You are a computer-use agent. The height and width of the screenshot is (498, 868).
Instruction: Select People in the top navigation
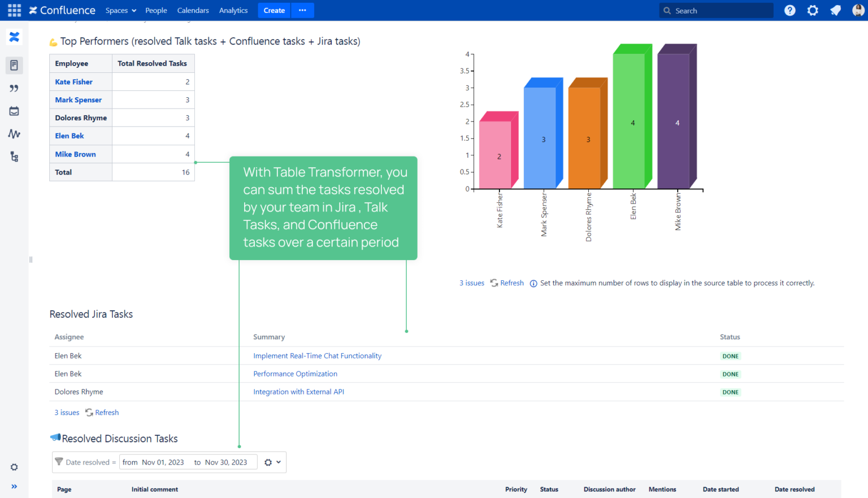(x=156, y=10)
